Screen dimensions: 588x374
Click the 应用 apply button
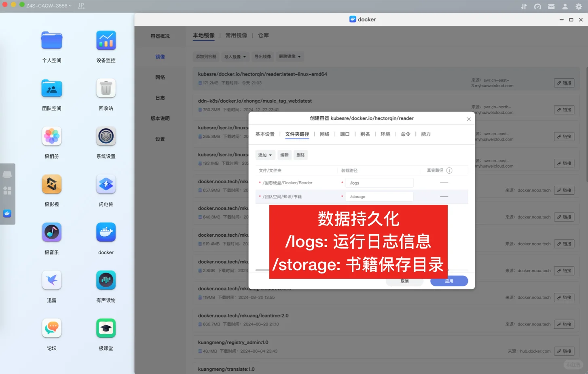click(449, 281)
